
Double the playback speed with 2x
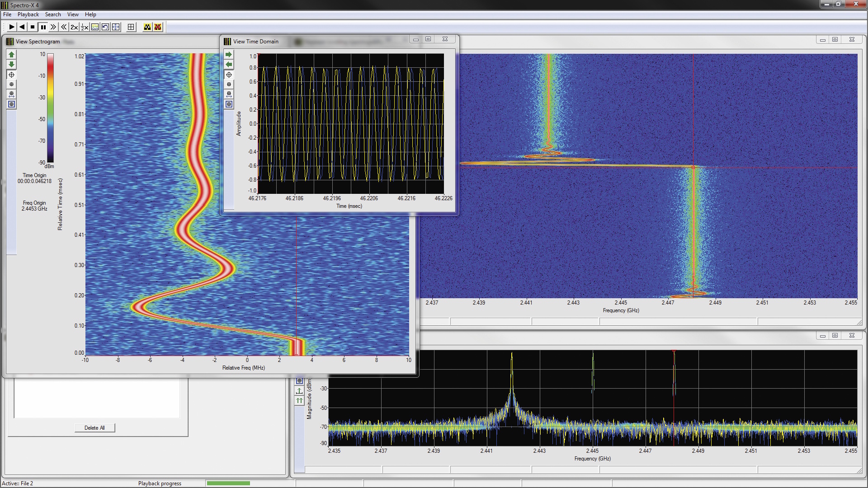point(74,27)
